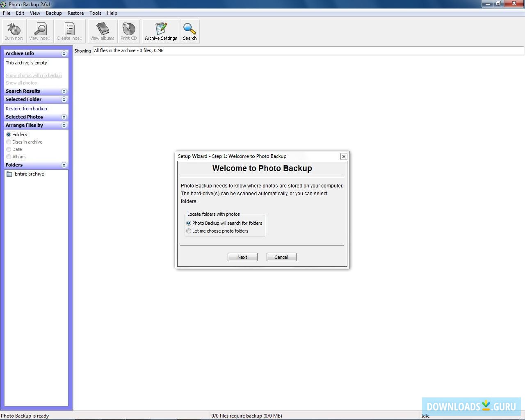Click the Create index toolbar icon
This screenshot has width=525, height=420.
point(69,31)
